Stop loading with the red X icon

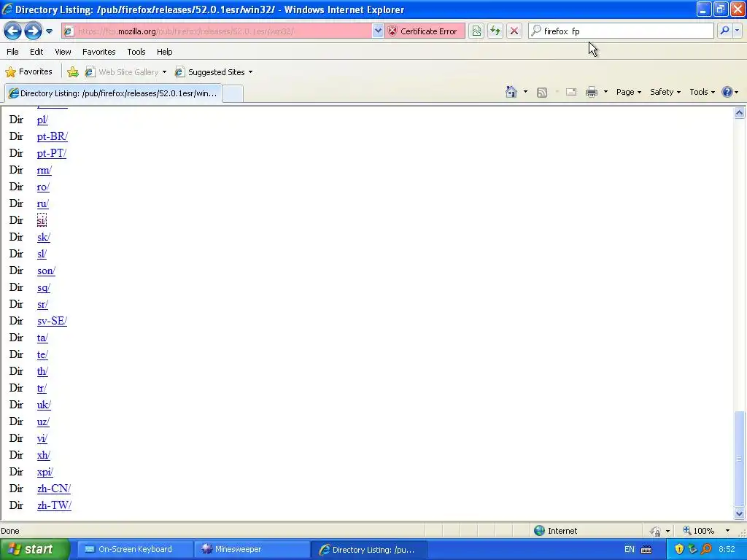pos(514,31)
